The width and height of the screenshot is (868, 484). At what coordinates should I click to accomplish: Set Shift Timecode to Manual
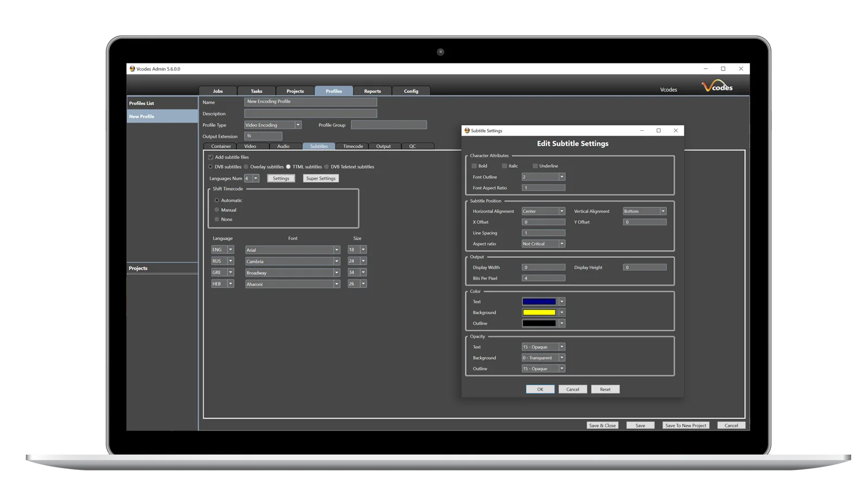[x=217, y=210]
